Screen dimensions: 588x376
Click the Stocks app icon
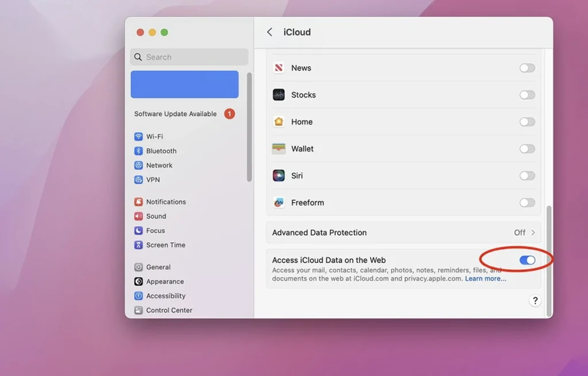click(278, 95)
